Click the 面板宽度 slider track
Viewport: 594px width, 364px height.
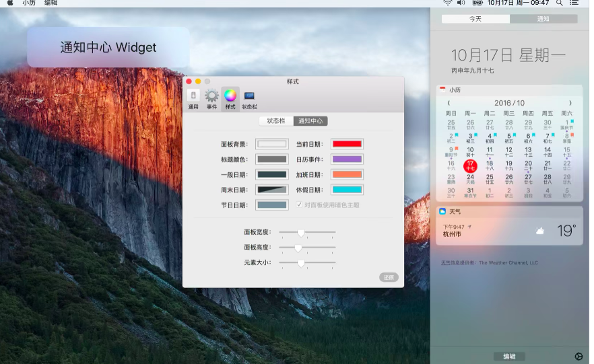click(308, 232)
